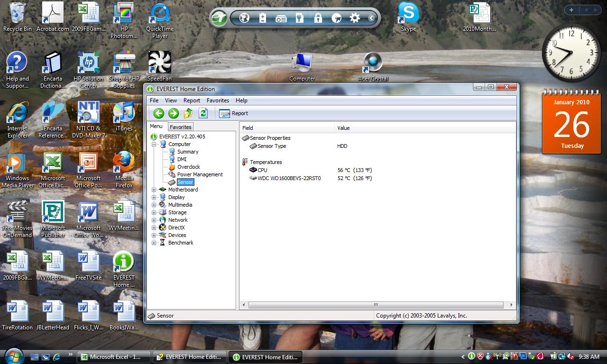Click the Up level arrow toolbar icon
Image resolution: width=607 pixels, height=364 pixels.
(188, 113)
